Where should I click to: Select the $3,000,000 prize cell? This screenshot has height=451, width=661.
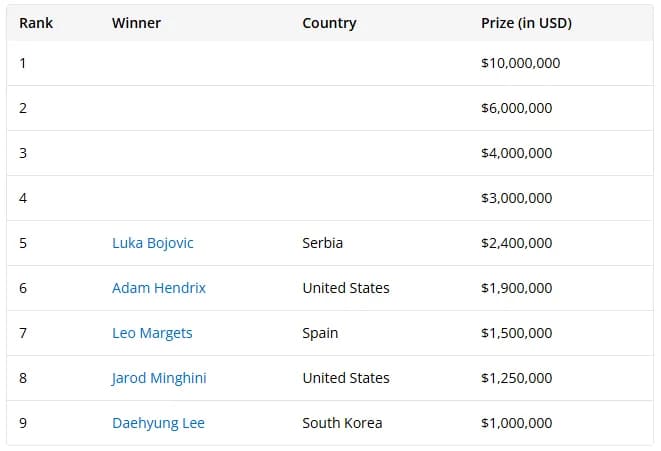click(517, 198)
